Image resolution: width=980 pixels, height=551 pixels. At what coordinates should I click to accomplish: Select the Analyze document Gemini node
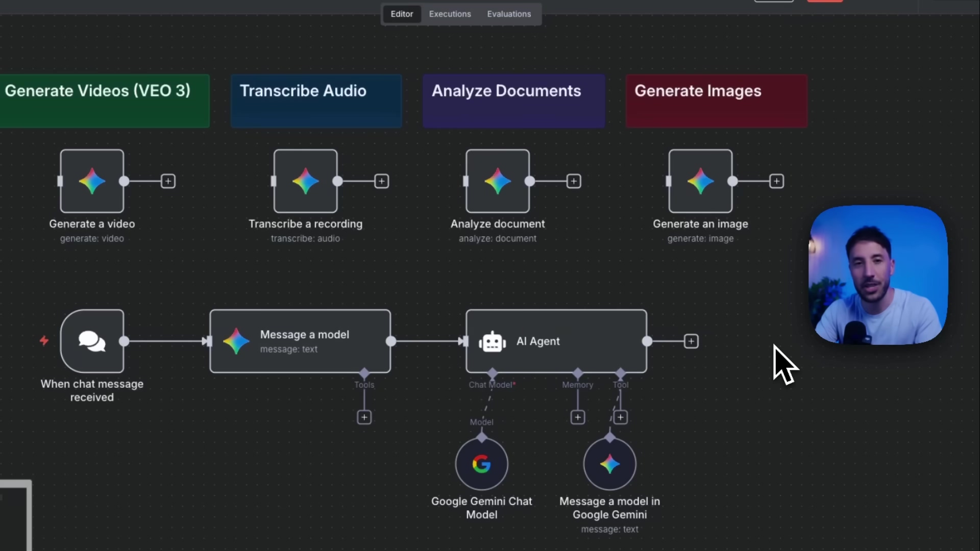pyautogui.click(x=498, y=181)
